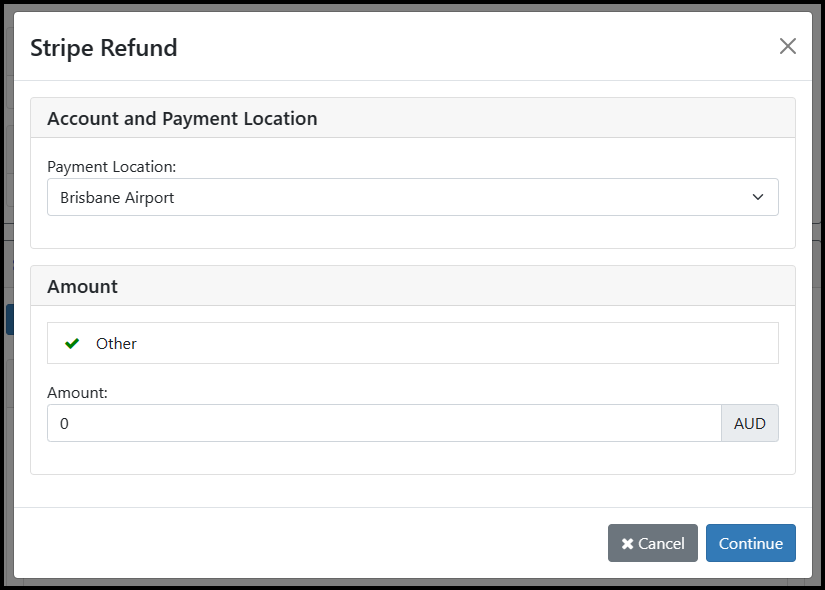Click the Brisbane Airport text in the selector
825x590 pixels.
click(117, 198)
